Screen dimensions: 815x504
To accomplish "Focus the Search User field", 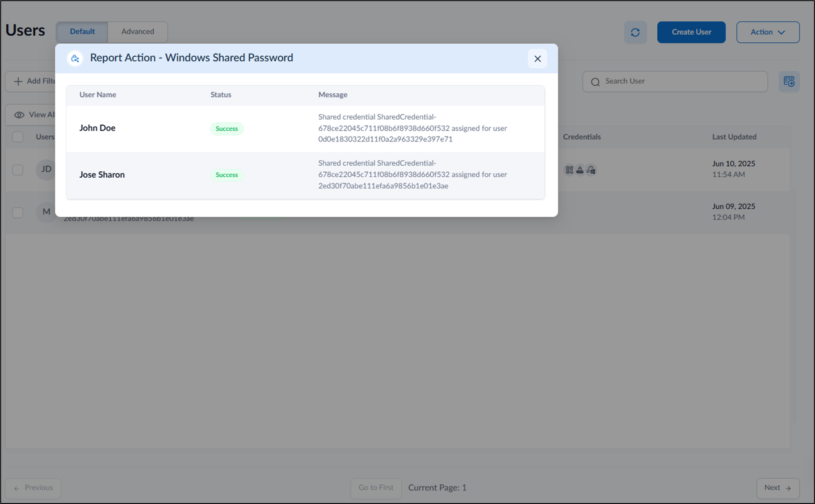I will [675, 81].
